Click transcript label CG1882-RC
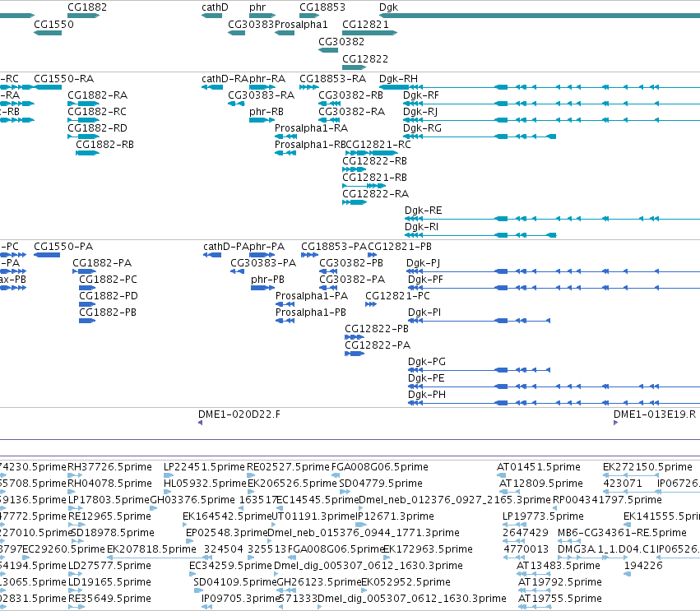 [x=97, y=112]
